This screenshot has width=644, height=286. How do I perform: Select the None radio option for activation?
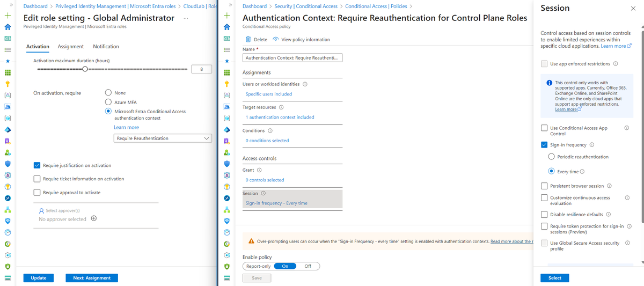pos(108,93)
